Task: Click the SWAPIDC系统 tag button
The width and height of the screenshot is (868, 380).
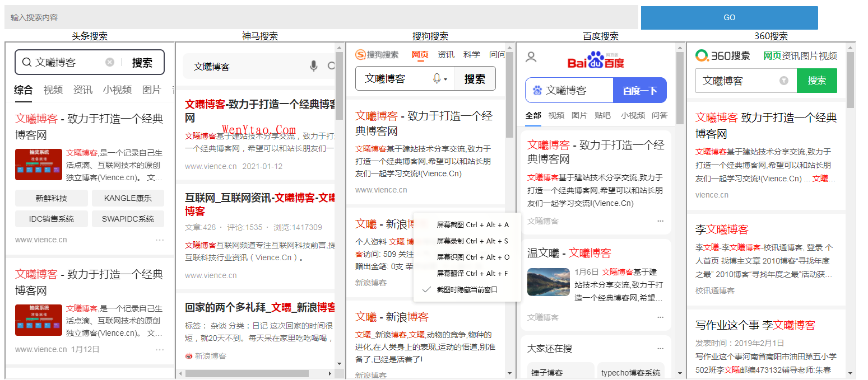Action: point(128,219)
